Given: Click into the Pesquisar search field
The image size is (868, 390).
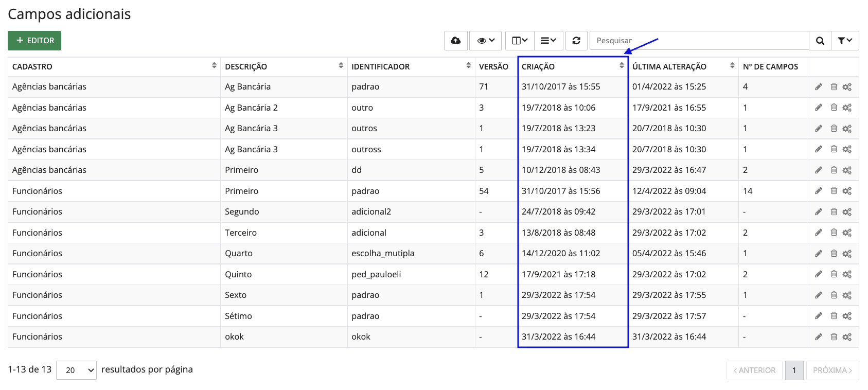Looking at the screenshot, I should [x=699, y=41].
